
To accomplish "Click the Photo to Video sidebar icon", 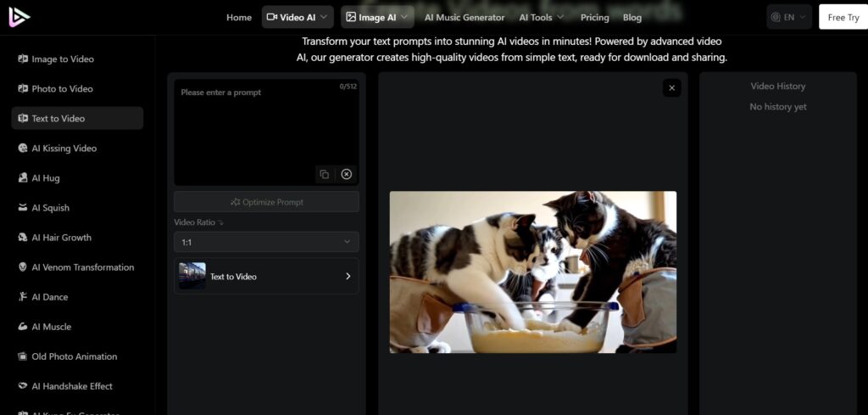I will [x=23, y=88].
